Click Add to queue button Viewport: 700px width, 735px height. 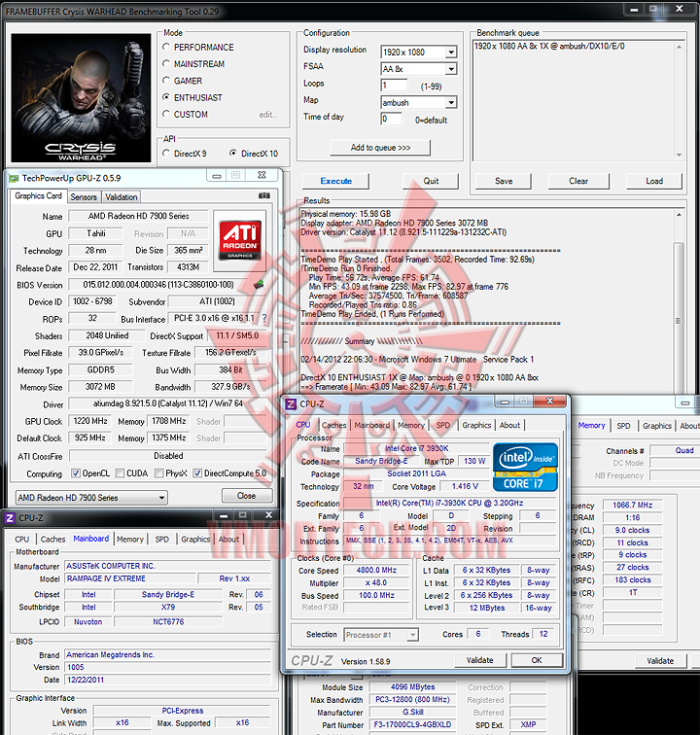pos(380,148)
